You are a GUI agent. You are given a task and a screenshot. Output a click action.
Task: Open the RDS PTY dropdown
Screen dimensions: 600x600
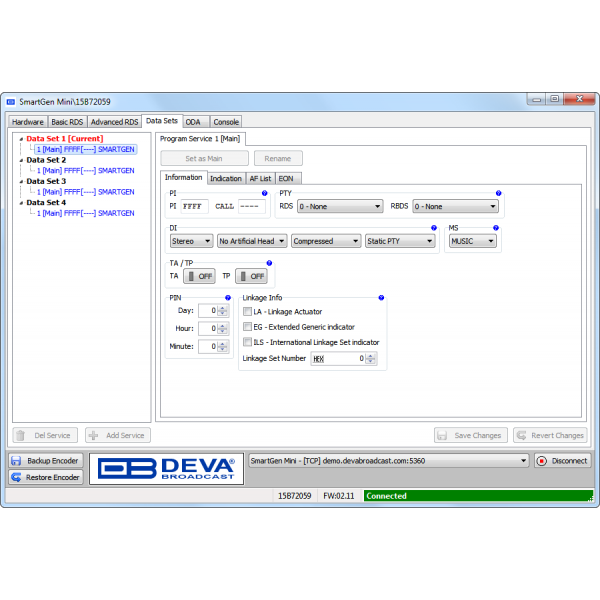tap(340, 206)
